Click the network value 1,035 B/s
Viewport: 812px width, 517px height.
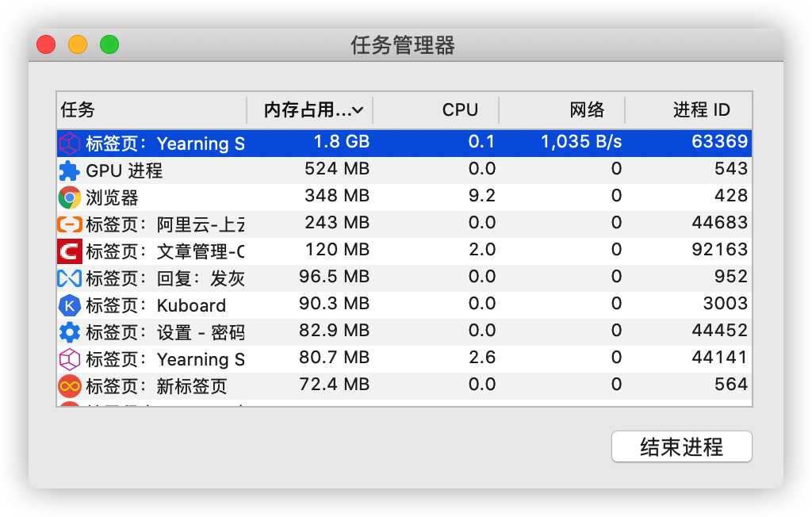pos(581,141)
